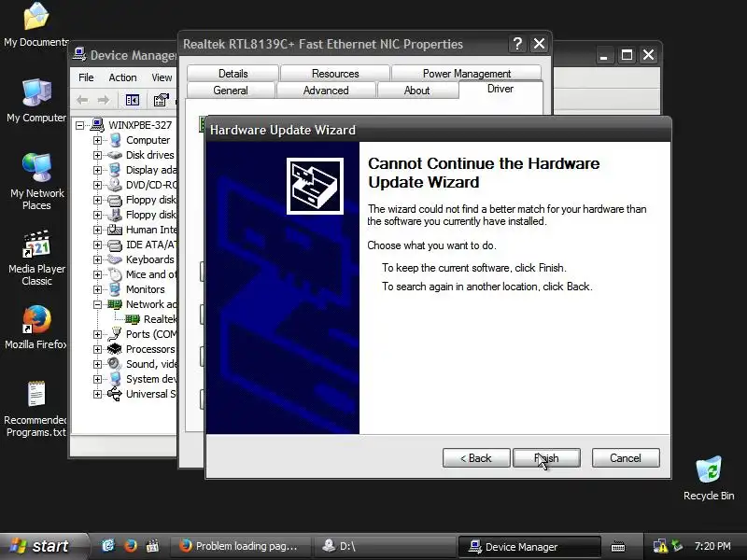Screen dimensions: 747x560
Task: Click the Device Manager taskbar button
Action: [x=529, y=546]
